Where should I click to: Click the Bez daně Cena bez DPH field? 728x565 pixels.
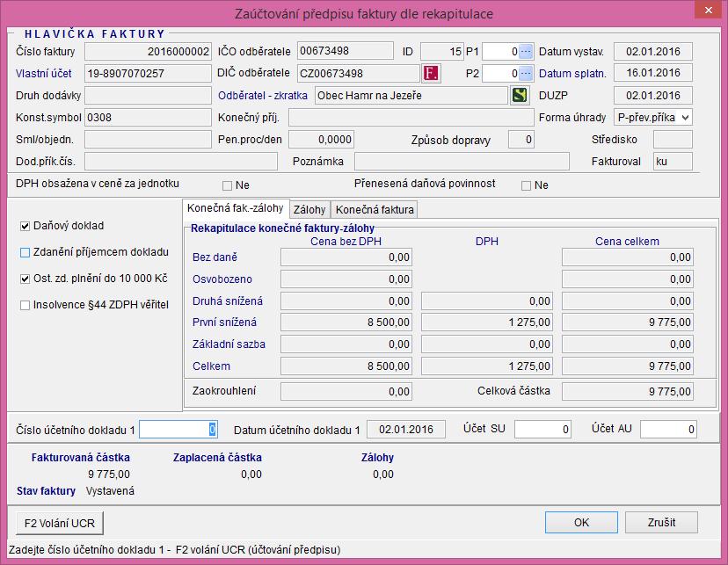tap(346, 257)
